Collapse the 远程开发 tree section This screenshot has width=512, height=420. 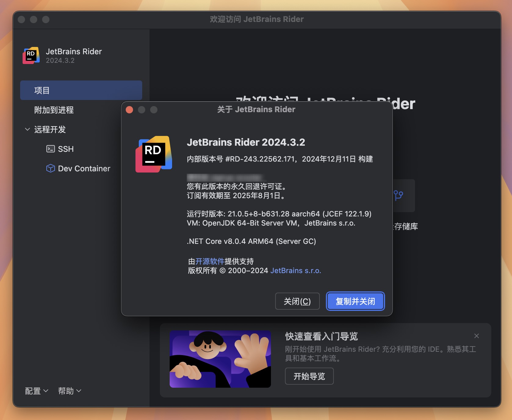27,129
